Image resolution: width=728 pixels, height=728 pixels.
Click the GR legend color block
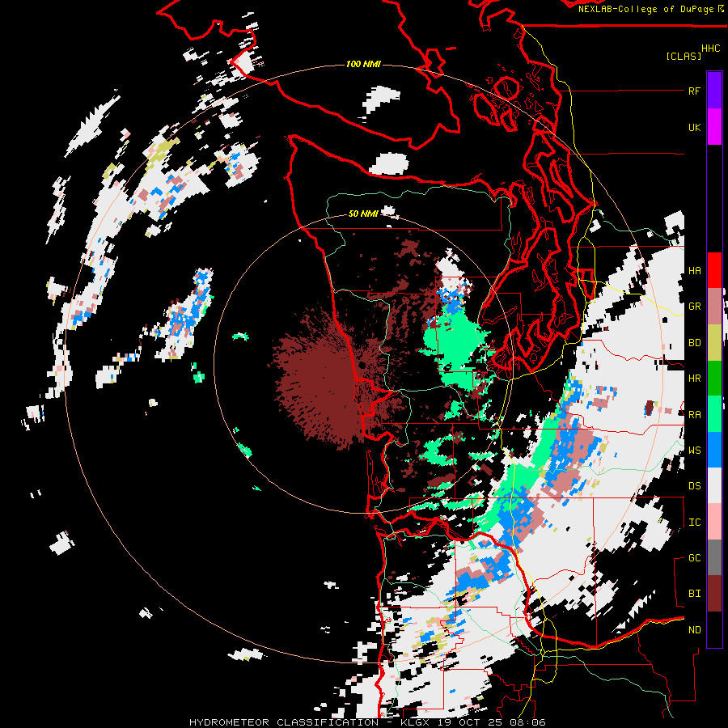(x=714, y=307)
